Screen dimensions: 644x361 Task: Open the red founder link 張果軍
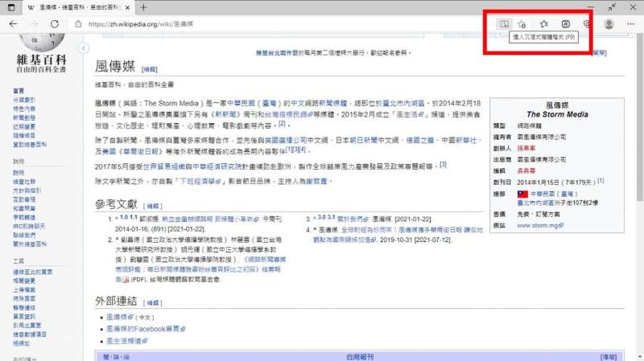526,149
